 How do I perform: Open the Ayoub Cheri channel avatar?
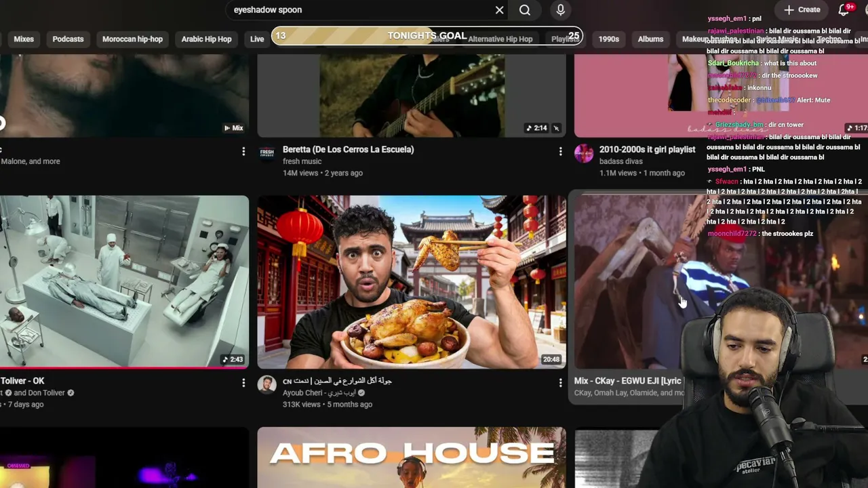pos(267,384)
